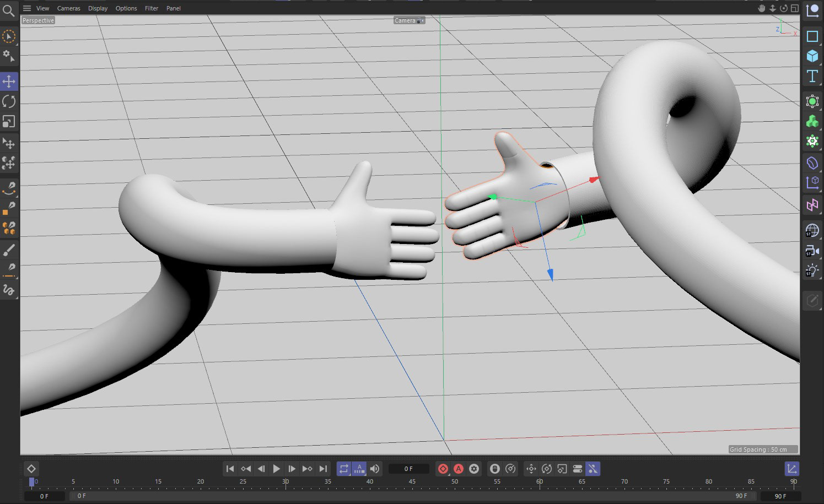Choose the Place tool with cursor arrows
824x504 pixels.
point(9,143)
